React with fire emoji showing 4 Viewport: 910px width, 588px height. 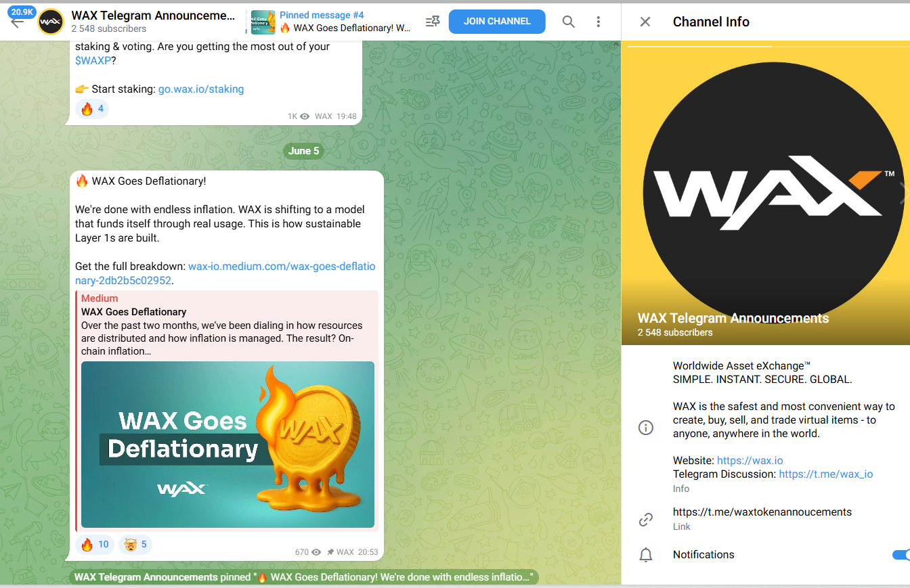click(x=92, y=109)
